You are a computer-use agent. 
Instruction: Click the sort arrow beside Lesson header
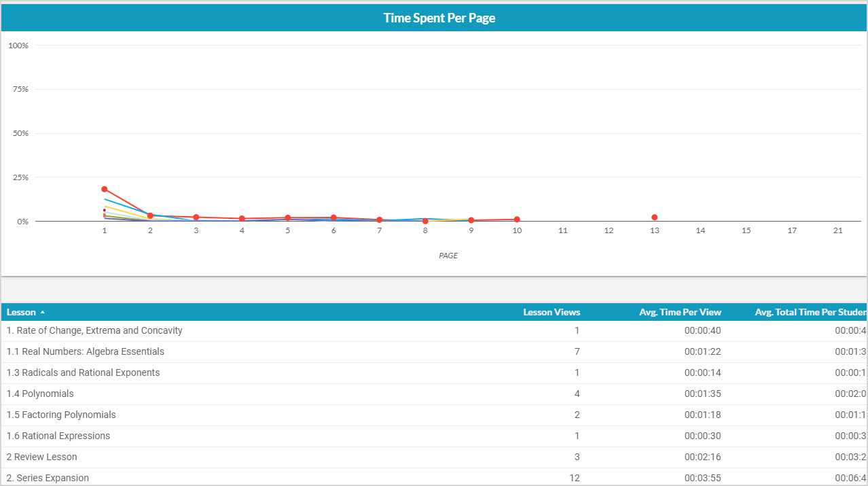43,313
